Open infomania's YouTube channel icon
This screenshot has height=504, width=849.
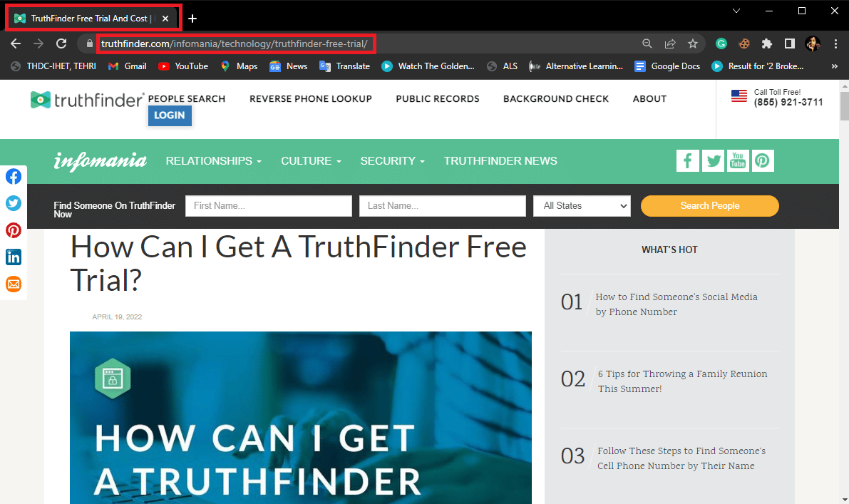tap(738, 160)
